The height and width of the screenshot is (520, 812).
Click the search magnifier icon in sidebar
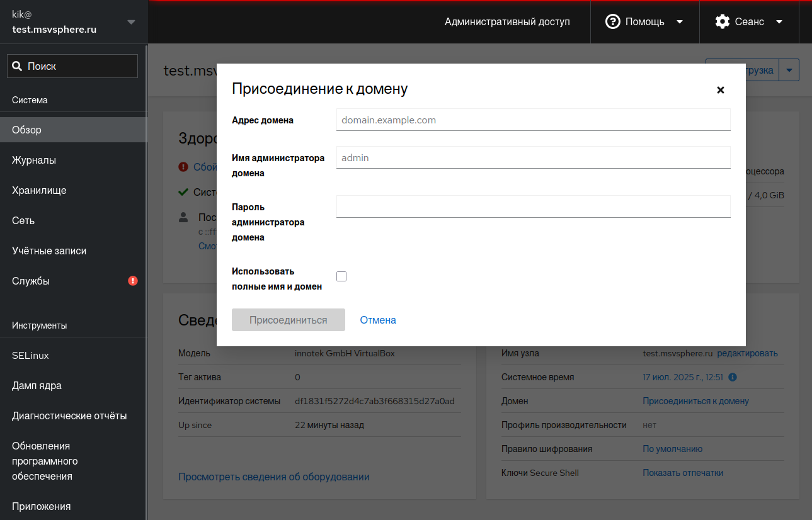(x=18, y=66)
